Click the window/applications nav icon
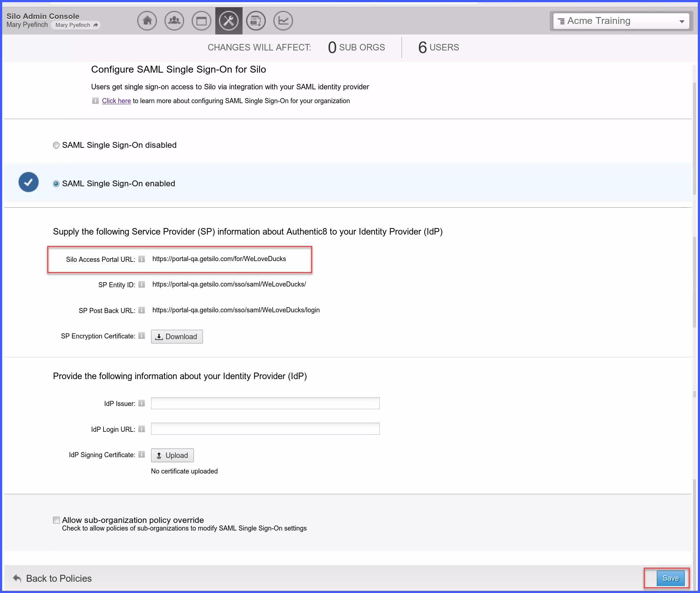700x593 pixels. pos(202,21)
